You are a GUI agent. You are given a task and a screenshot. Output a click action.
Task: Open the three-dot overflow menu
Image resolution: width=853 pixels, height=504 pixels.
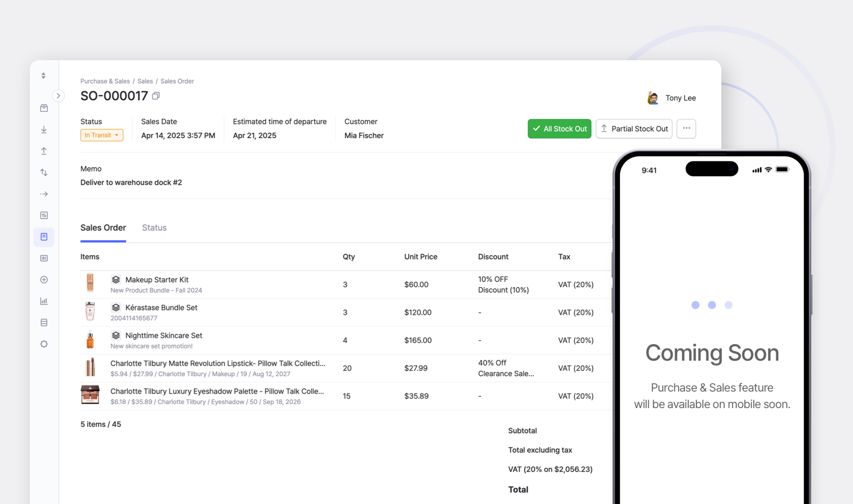[686, 128]
